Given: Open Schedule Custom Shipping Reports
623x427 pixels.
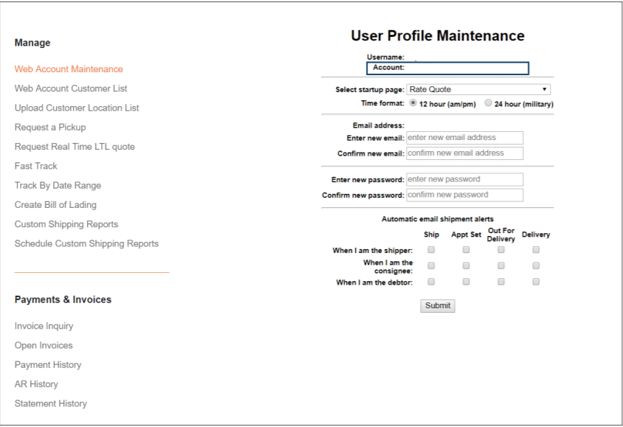Looking at the screenshot, I should [x=87, y=244].
